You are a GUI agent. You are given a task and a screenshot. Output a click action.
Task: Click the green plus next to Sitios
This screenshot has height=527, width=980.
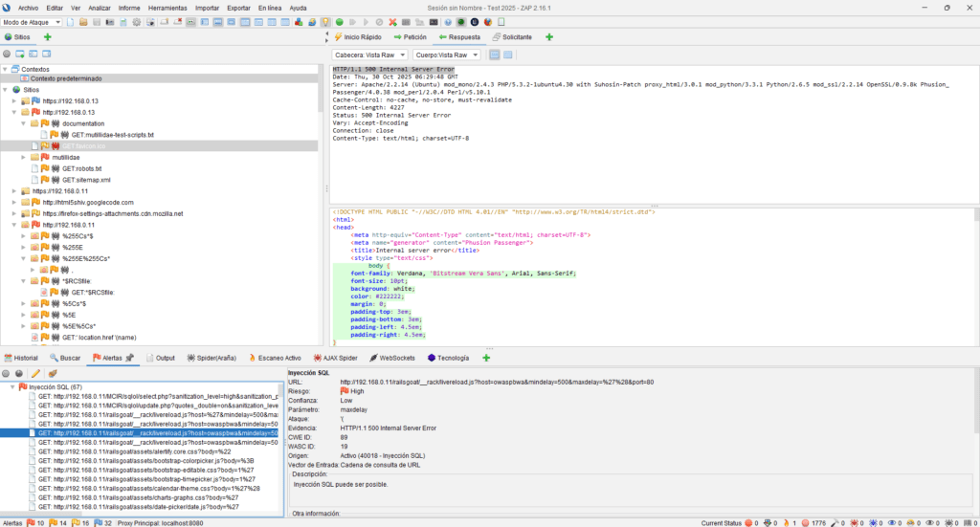pyautogui.click(x=48, y=37)
